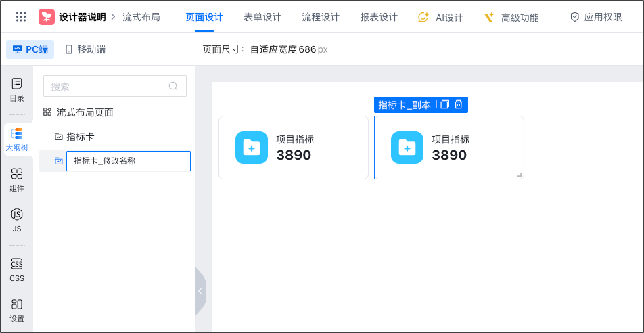
Task: Open the CSS panel in sidebar
Action: pos(17,269)
